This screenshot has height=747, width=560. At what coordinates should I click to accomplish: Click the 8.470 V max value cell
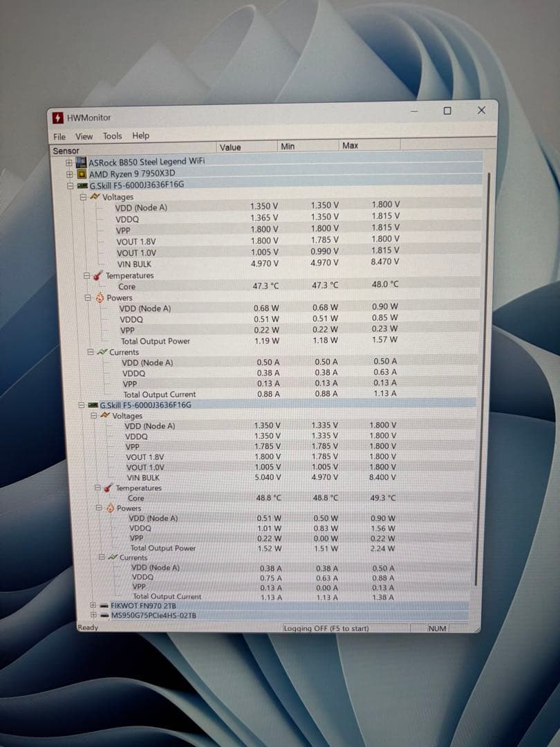tap(384, 261)
